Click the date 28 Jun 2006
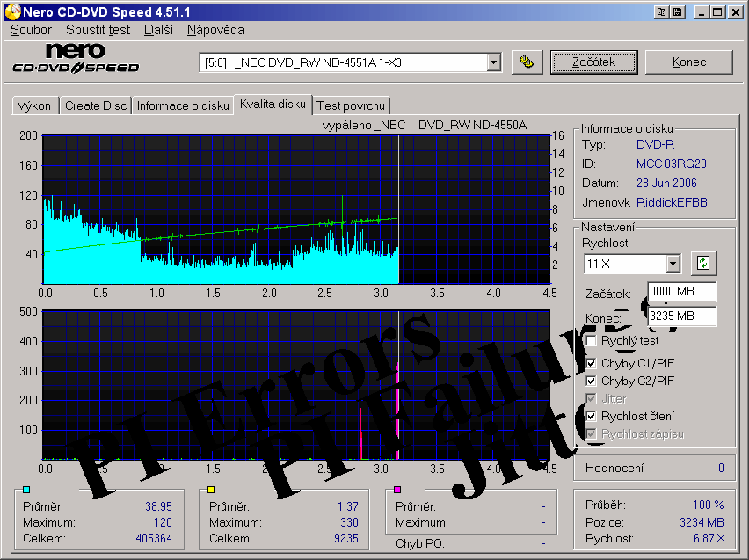 (666, 183)
